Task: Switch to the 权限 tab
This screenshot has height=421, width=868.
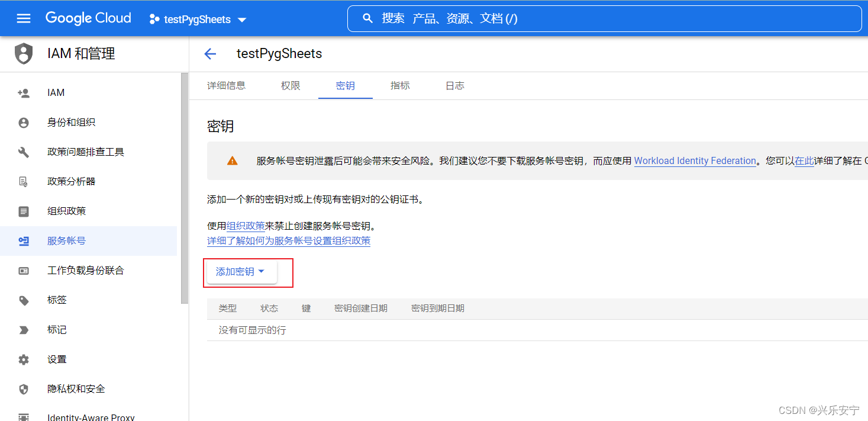Action: point(291,86)
